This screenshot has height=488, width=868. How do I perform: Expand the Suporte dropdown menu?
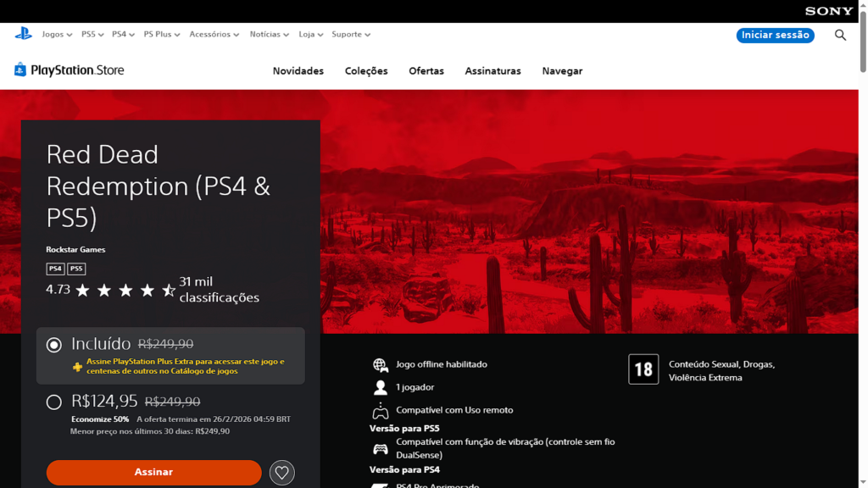(351, 35)
